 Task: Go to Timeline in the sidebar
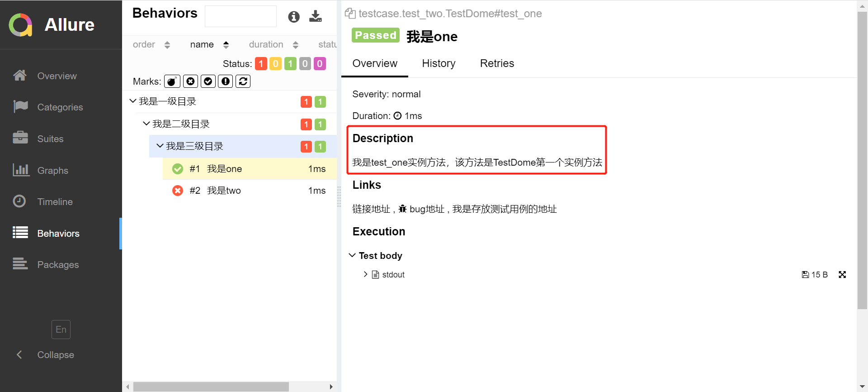pyautogui.click(x=55, y=202)
